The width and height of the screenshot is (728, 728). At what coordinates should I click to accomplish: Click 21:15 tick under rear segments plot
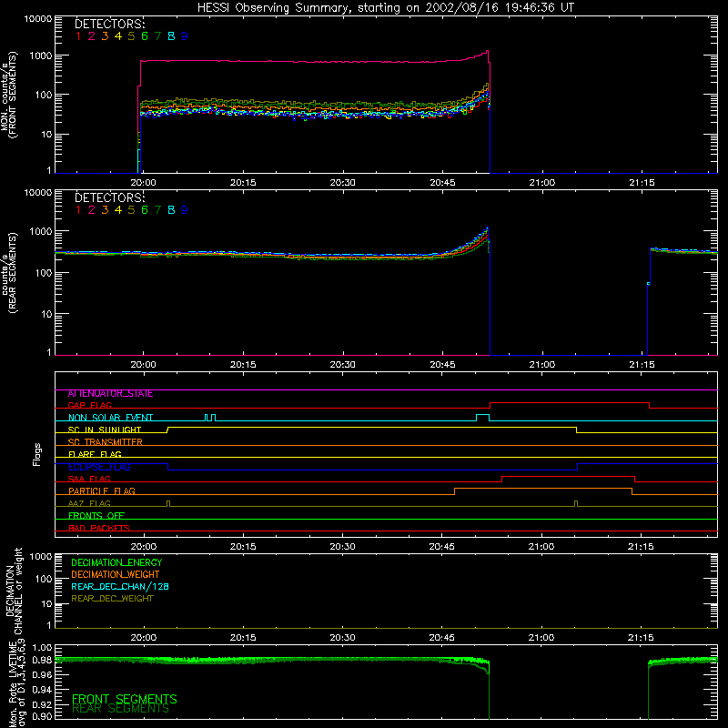coord(642,365)
